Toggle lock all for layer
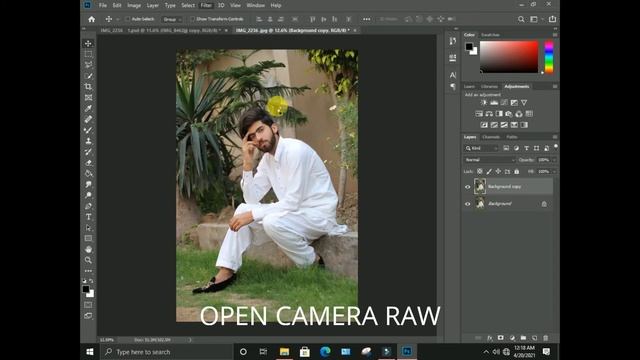The image size is (640, 360). click(x=517, y=172)
